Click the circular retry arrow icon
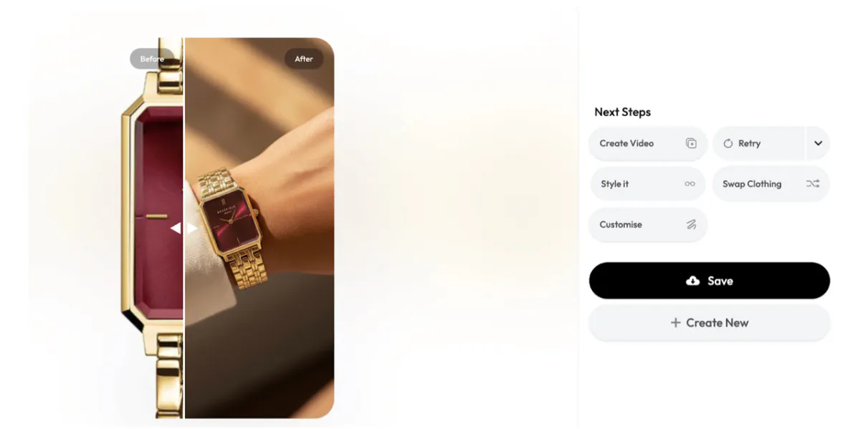The width and height of the screenshot is (868, 429). (x=728, y=143)
